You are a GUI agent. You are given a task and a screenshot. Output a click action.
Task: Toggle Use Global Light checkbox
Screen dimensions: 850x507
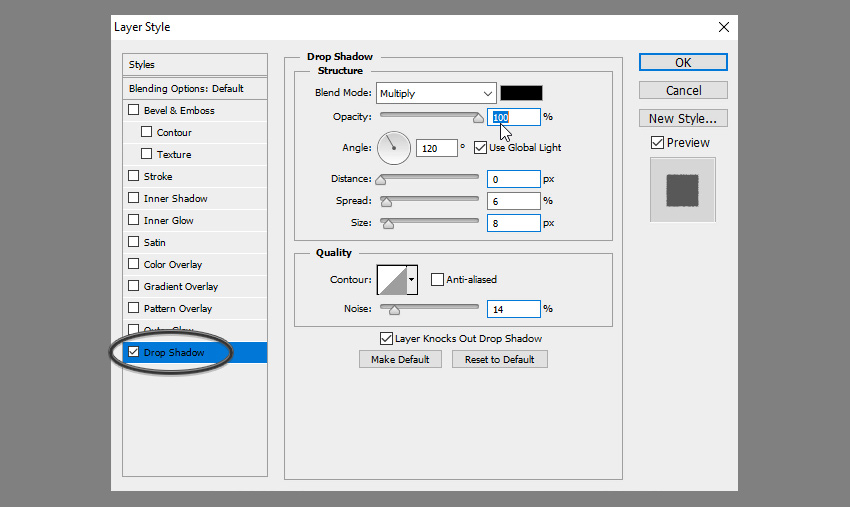(x=480, y=147)
